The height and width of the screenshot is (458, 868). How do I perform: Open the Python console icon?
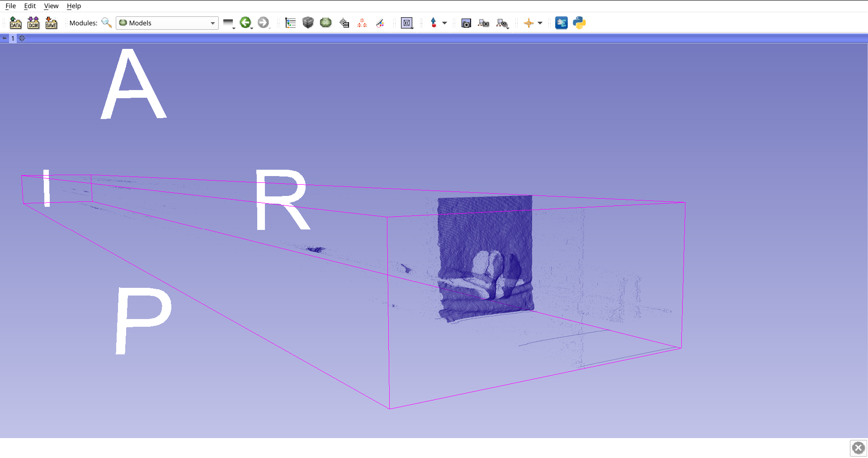click(x=579, y=23)
